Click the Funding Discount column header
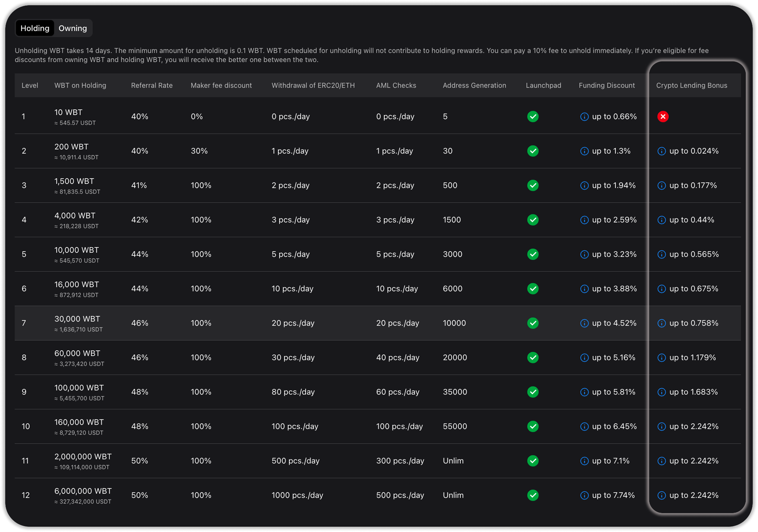The height and width of the screenshot is (532, 758). 607,86
